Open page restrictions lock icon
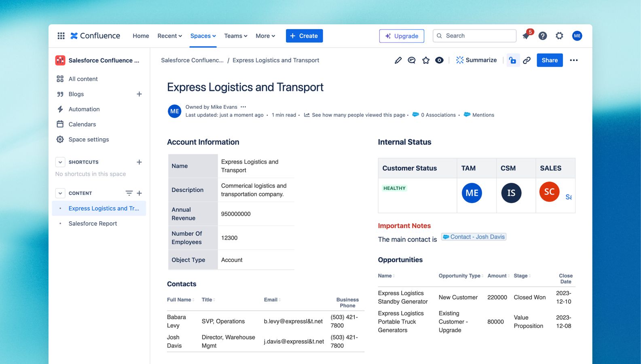The width and height of the screenshot is (641, 364). (x=513, y=60)
